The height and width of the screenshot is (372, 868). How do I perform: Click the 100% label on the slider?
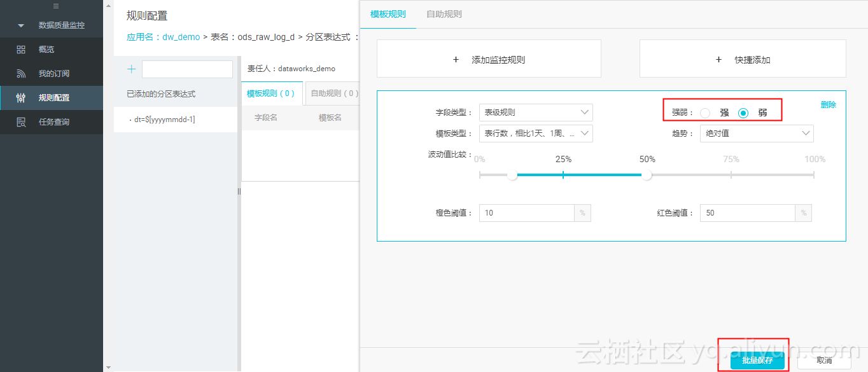[x=815, y=159]
